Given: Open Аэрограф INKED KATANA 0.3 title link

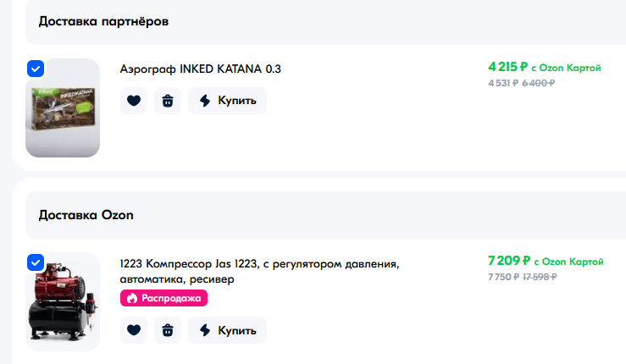Looking at the screenshot, I should pyautogui.click(x=201, y=69).
